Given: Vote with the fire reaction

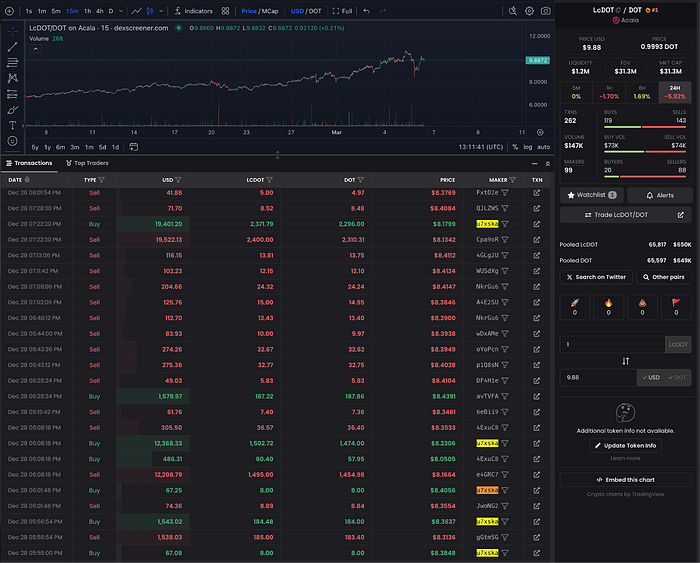Looking at the screenshot, I should [608, 307].
